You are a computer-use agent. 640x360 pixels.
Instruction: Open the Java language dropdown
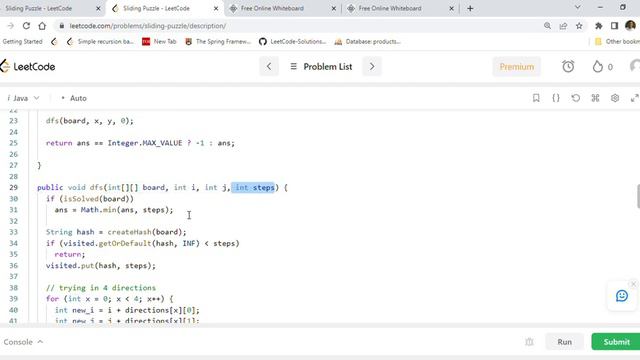[x=24, y=98]
